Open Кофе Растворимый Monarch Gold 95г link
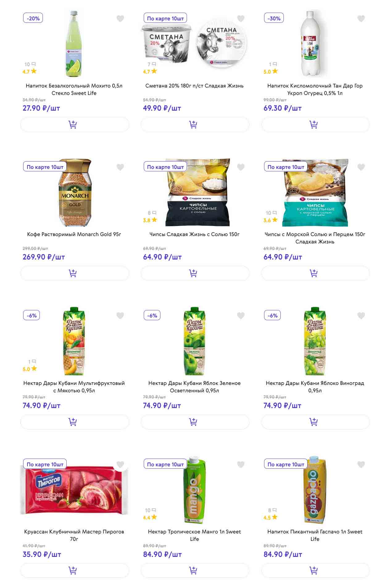This screenshot has width=385, height=588. click(x=74, y=234)
